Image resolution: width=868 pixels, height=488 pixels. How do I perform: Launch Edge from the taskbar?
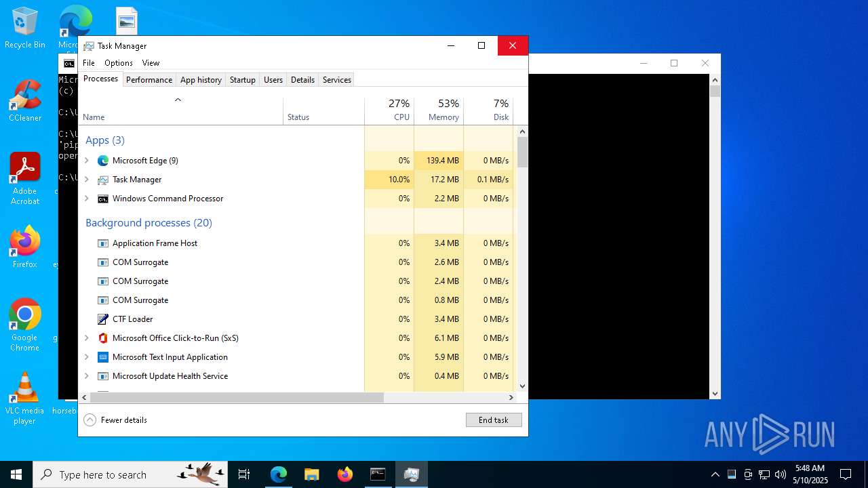tap(279, 474)
